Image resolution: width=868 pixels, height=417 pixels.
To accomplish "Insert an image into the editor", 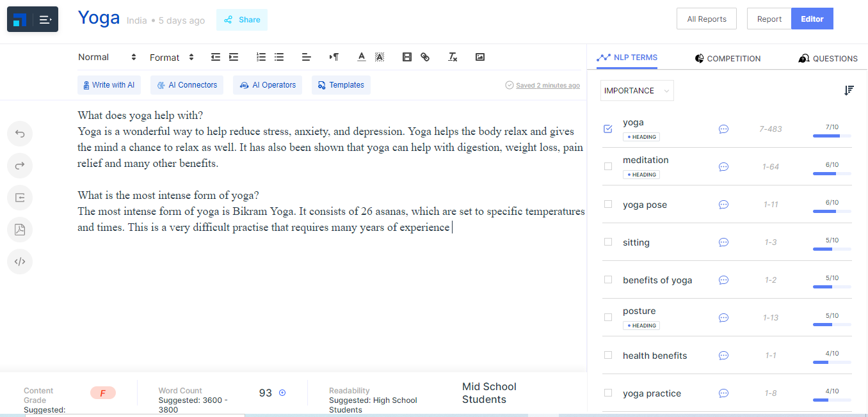I will [x=480, y=57].
